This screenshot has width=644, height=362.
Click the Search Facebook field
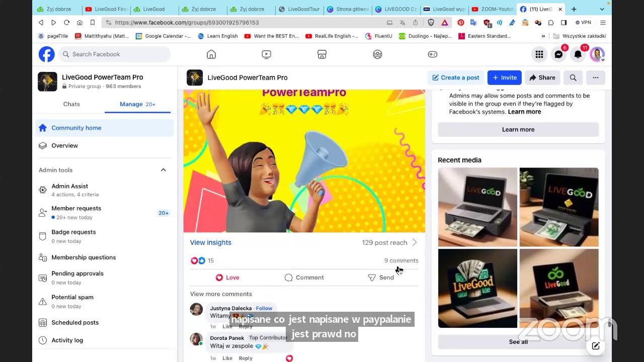point(115,54)
